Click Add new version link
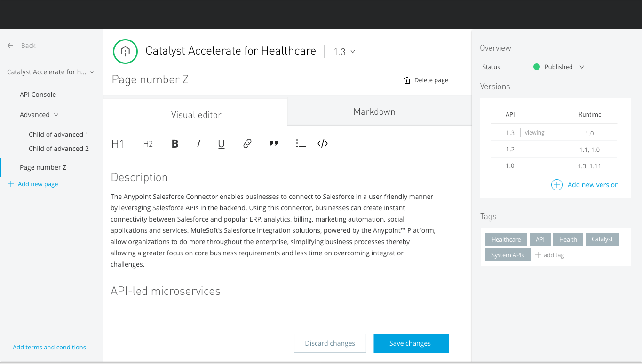 [593, 185]
